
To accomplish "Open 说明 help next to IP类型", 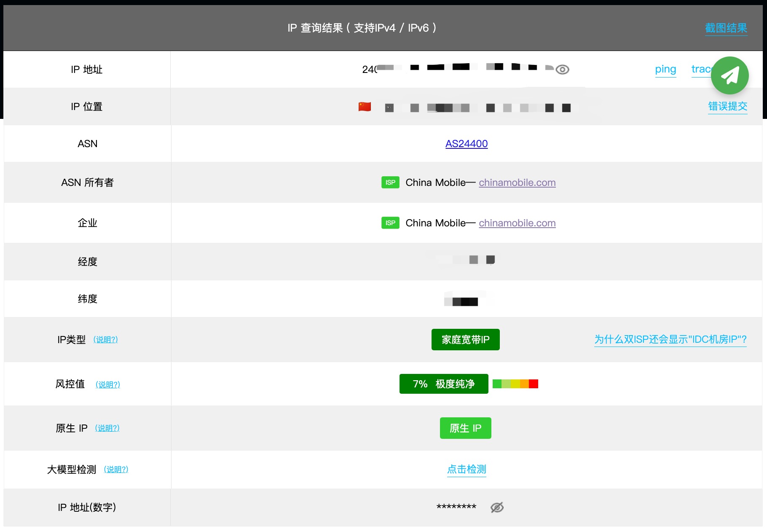I will click(105, 340).
